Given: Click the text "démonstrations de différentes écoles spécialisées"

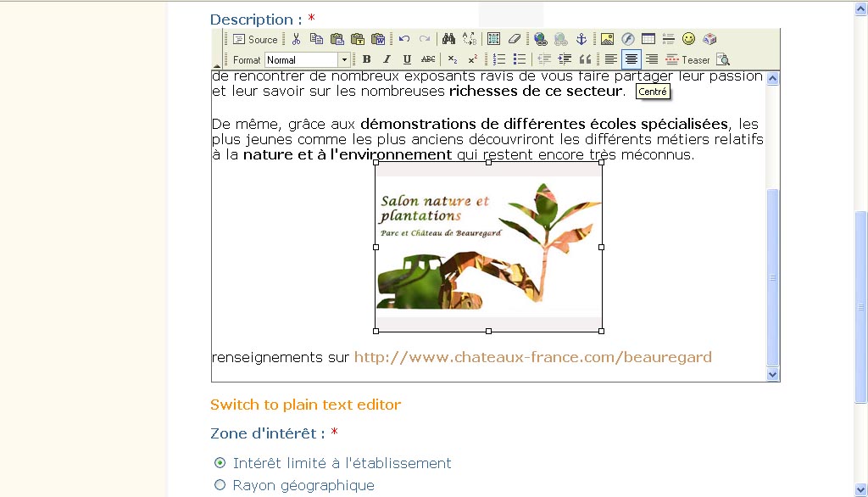Looking at the screenshot, I should [x=544, y=124].
